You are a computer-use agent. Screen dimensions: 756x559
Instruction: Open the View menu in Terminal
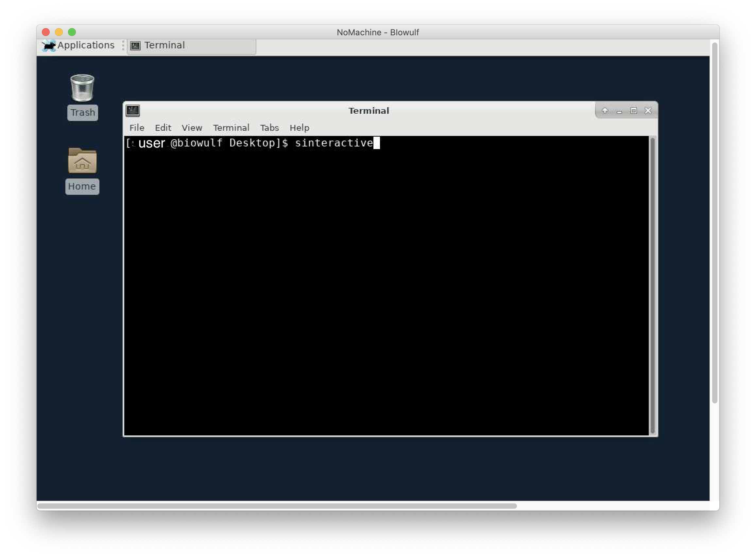(192, 128)
